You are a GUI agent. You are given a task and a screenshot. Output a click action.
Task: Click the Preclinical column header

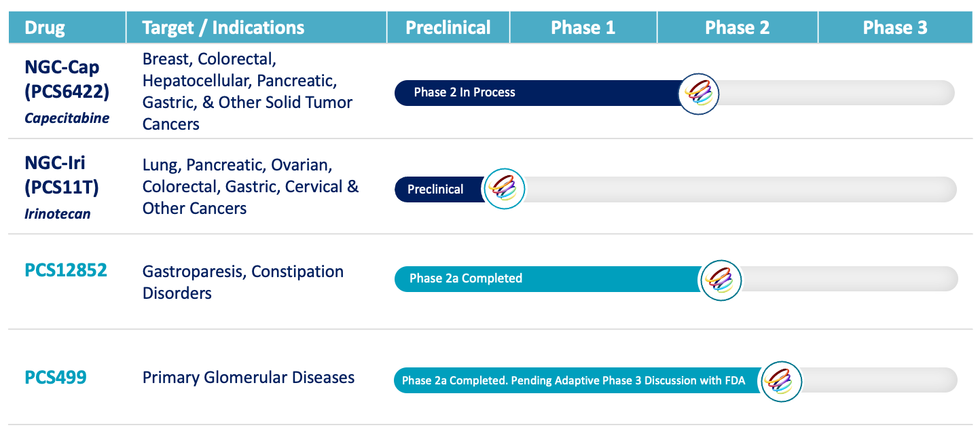click(x=448, y=28)
